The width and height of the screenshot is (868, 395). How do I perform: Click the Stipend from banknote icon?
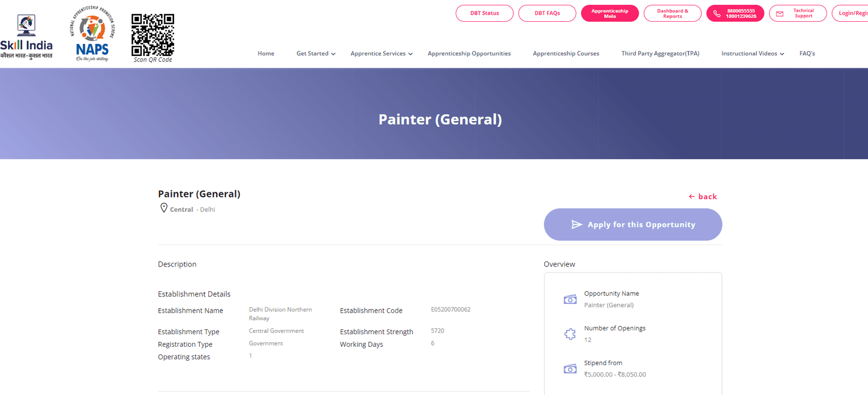pyautogui.click(x=570, y=369)
